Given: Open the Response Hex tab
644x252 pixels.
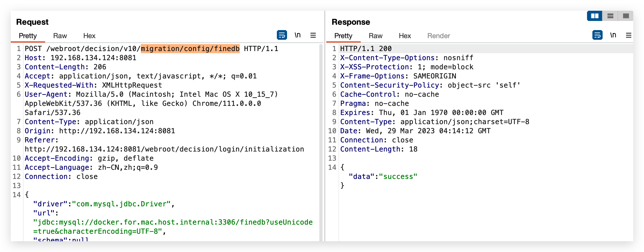Looking at the screenshot, I should (x=405, y=36).
